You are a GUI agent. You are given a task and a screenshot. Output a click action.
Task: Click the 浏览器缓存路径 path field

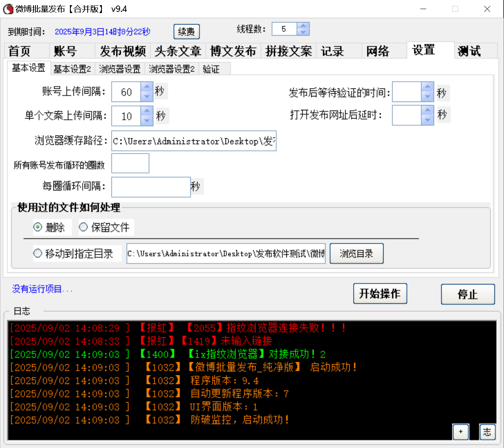[x=194, y=141]
